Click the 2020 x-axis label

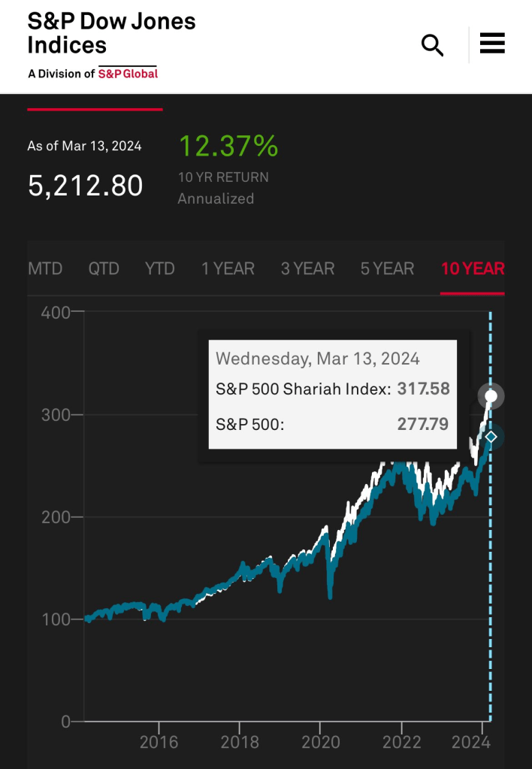(x=321, y=742)
